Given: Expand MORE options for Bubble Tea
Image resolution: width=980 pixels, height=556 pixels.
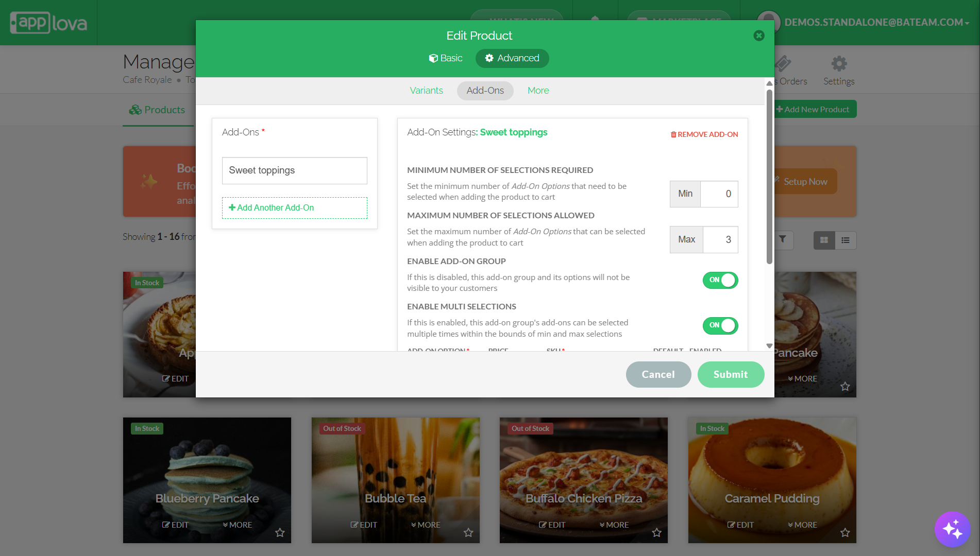Looking at the screenshot, I should 426,525.
